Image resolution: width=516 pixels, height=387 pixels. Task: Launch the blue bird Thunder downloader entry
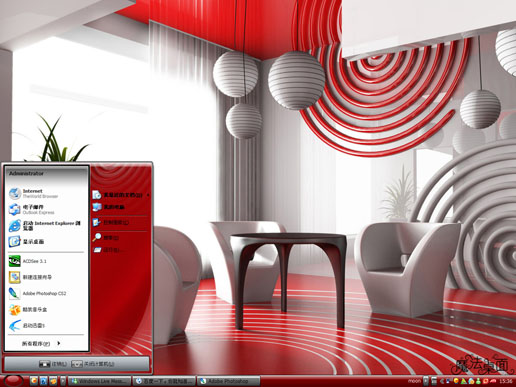(46, 325)
